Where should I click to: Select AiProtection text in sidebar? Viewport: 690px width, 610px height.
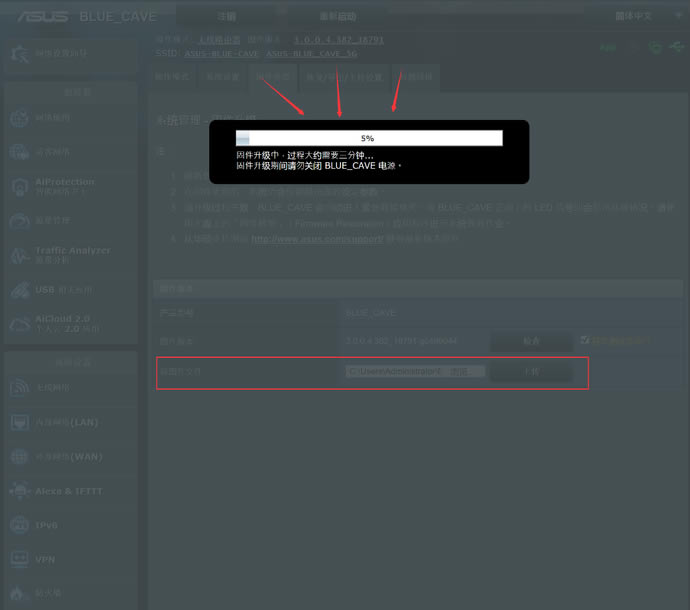(x=65, y=182)
